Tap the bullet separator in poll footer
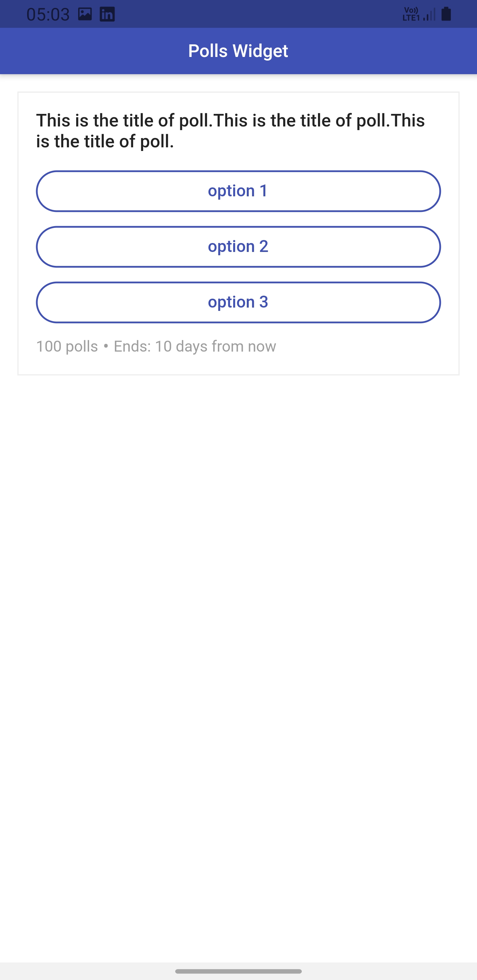 [106, 346]
